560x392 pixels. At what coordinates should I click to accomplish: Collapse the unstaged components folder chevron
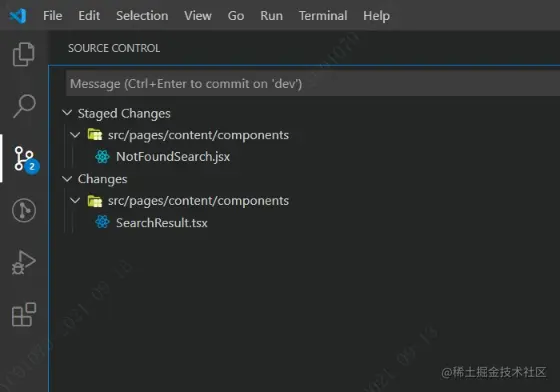coord(75,201)
